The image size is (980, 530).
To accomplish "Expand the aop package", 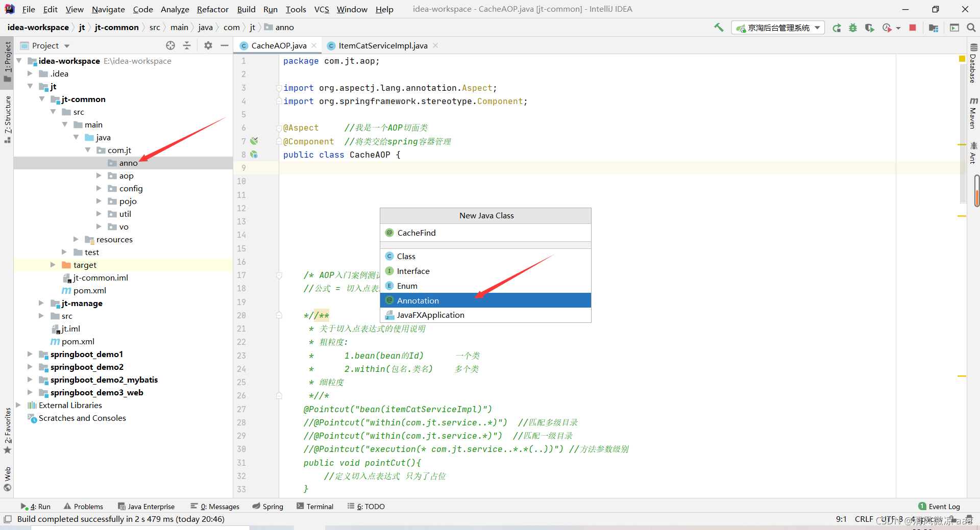I will (99, 175).
